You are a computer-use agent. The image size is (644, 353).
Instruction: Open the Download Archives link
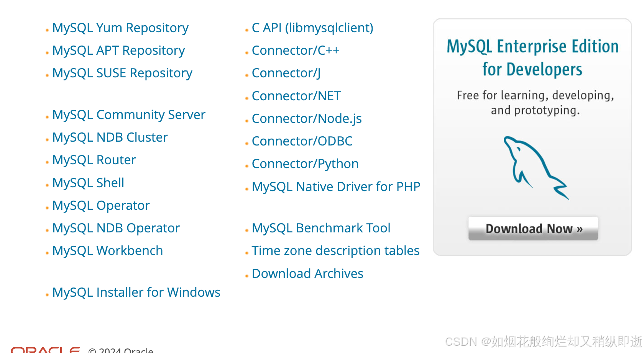click(x=307, y=274)
